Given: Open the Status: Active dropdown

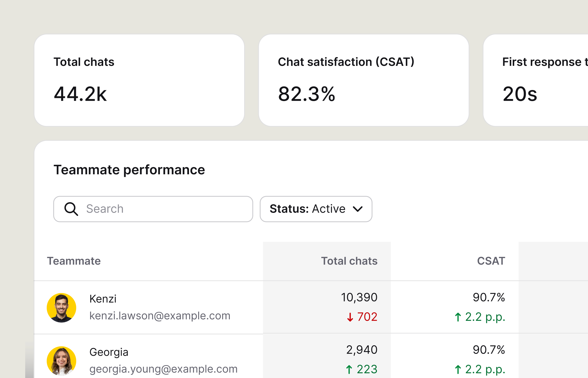Looking at the screenshot, I should click(316, 209).
